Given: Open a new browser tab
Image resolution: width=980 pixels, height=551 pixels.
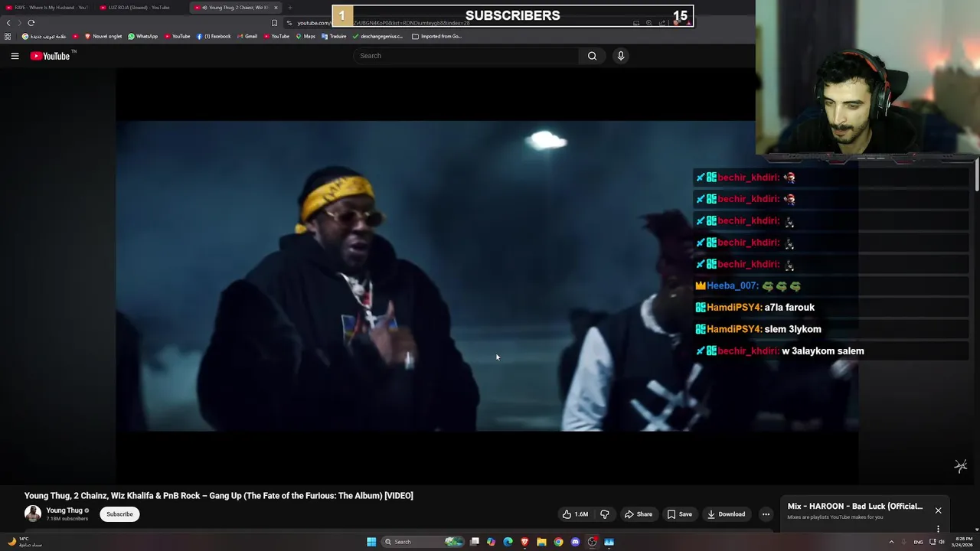Looking at the screenshot, I should tap(290, 8).
